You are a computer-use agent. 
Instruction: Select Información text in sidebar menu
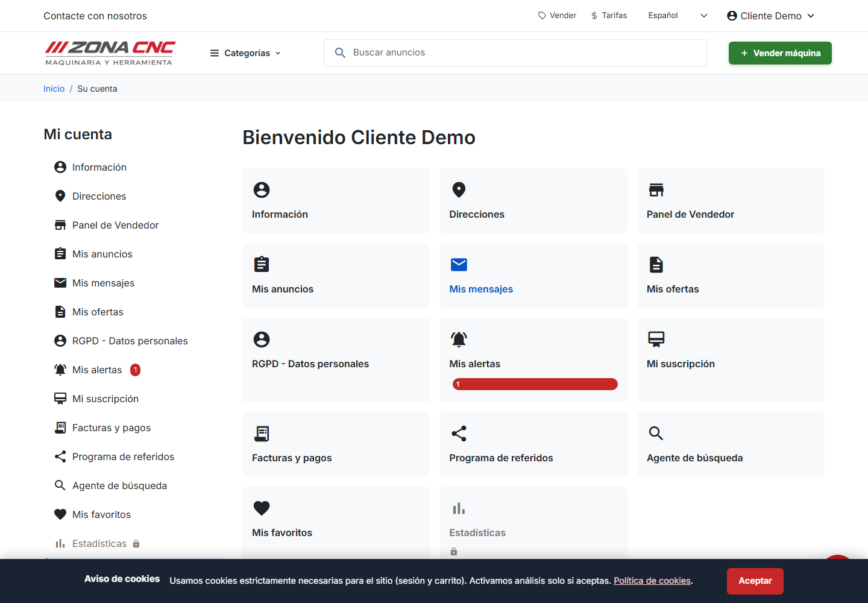coord(99,167)
